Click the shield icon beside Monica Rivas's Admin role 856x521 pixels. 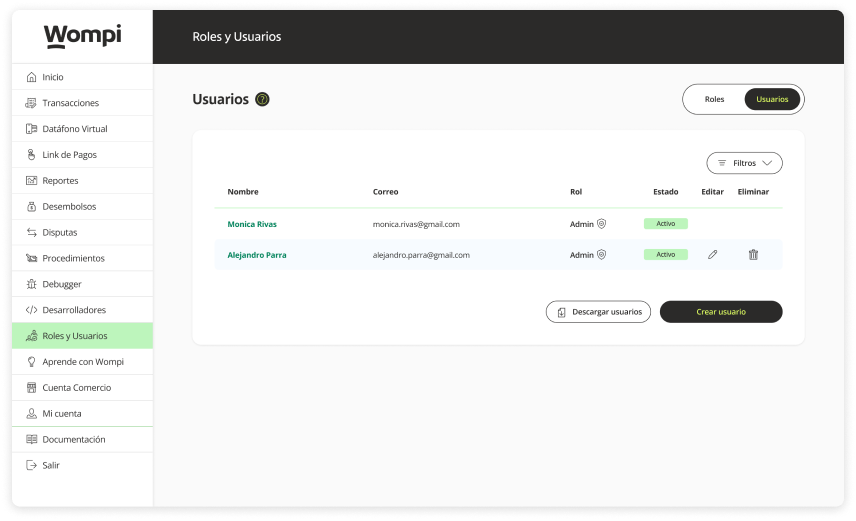pos(601,224)
